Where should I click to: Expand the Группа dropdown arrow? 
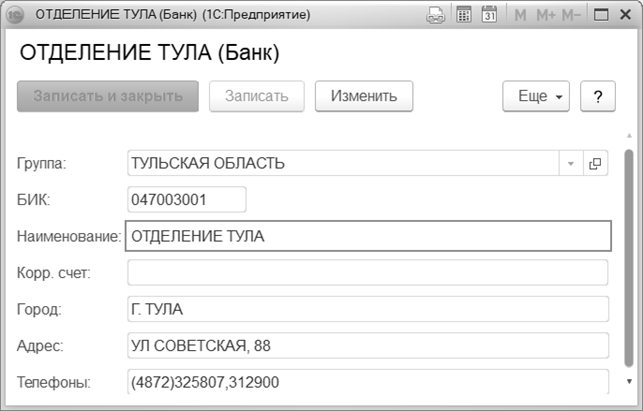coord(571,163)
